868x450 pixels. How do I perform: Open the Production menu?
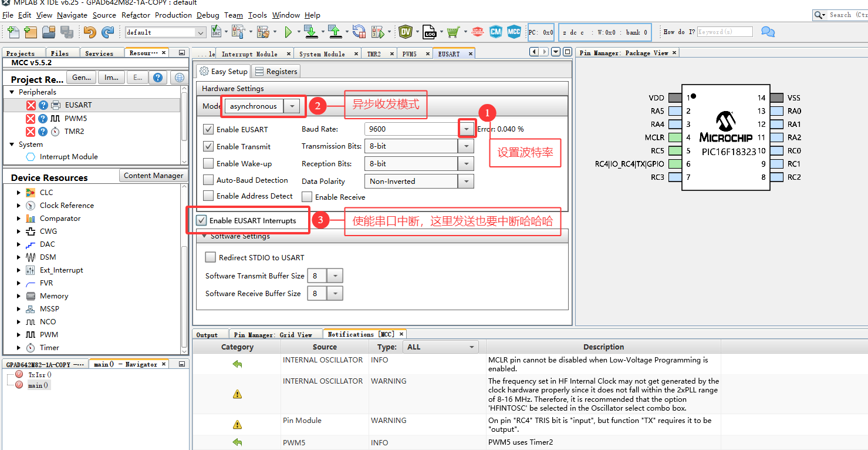(173, 15)
